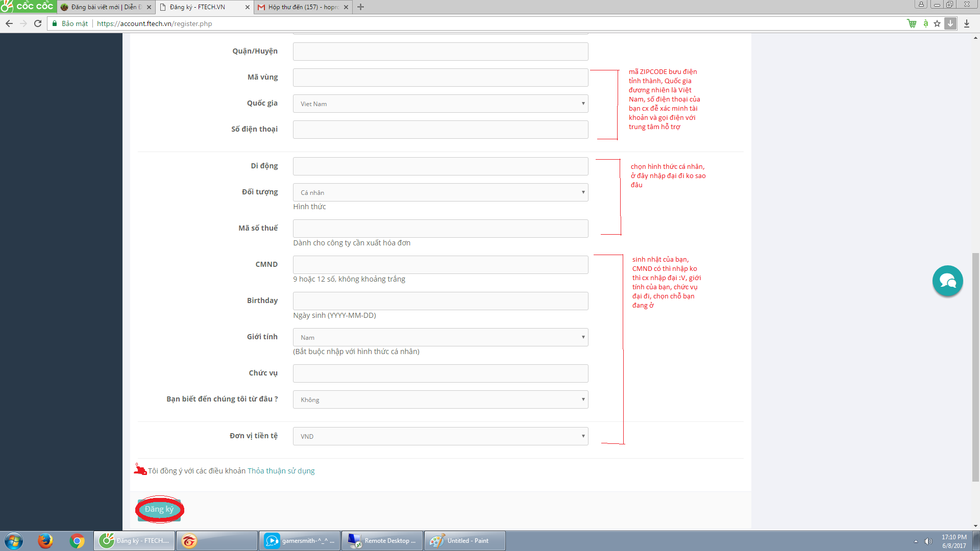Click the Vietnamese typing 'à' icon
The image size is (980, 551).
point(925,23)
